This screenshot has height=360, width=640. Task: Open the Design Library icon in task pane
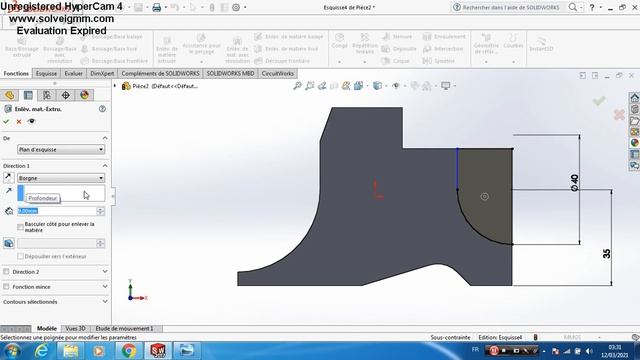tap(634, 109)
